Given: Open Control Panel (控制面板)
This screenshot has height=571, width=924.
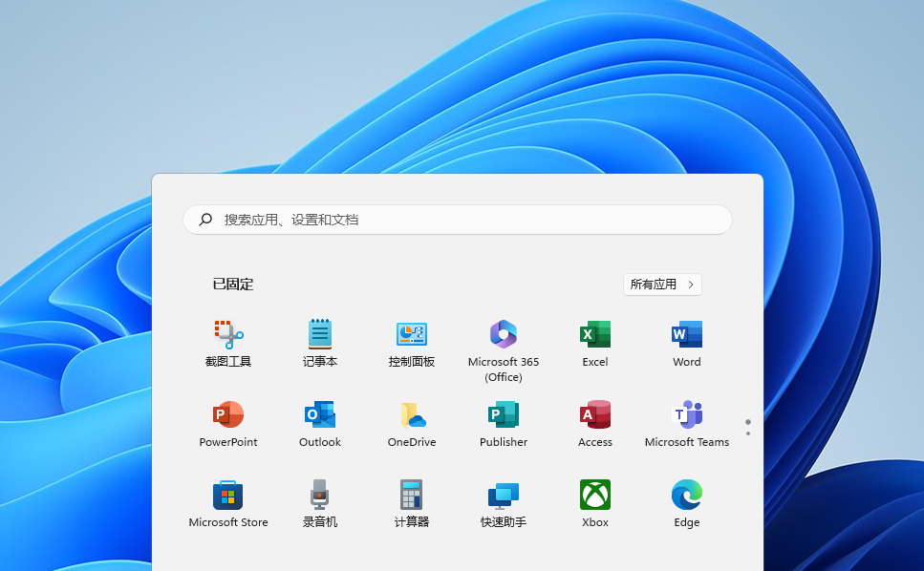Looking at the screenshot, I should point(411,344).
